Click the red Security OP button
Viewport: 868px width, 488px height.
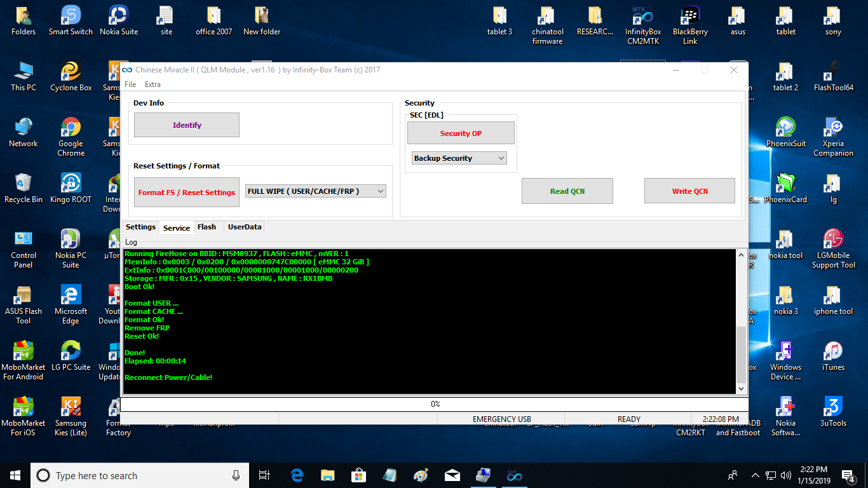point(461,133)
